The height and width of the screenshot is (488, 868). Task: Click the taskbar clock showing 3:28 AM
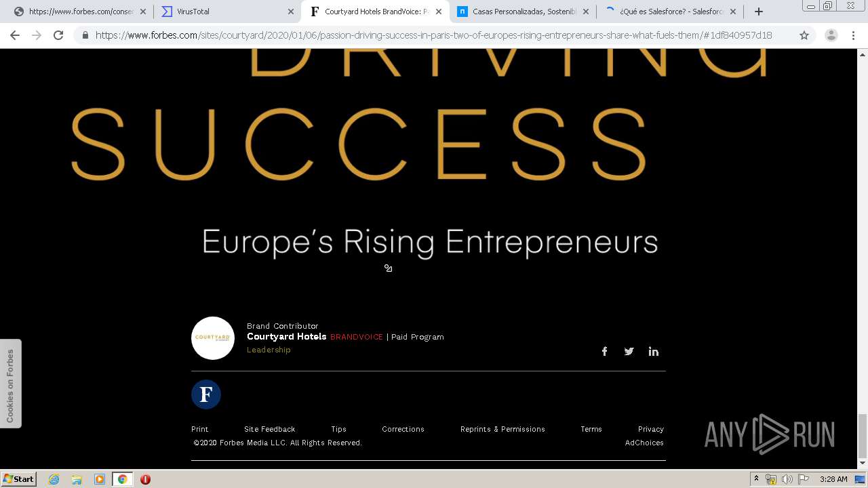click(x=833, y=479)
